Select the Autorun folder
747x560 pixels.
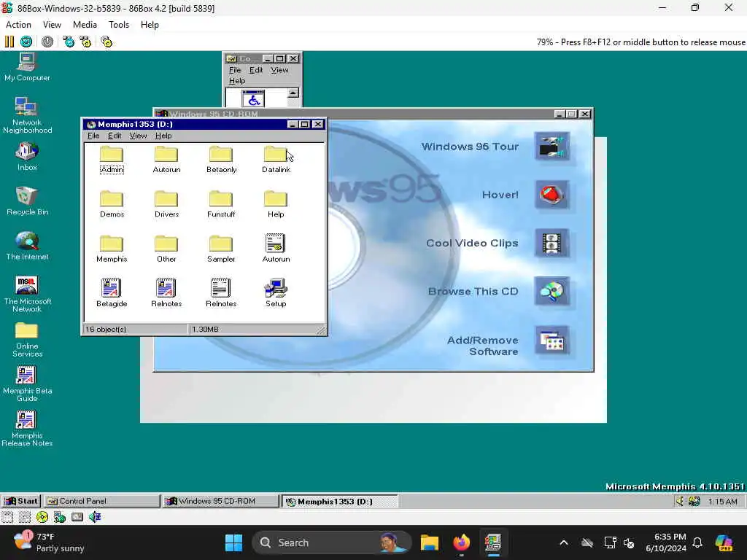click(166, 160)
